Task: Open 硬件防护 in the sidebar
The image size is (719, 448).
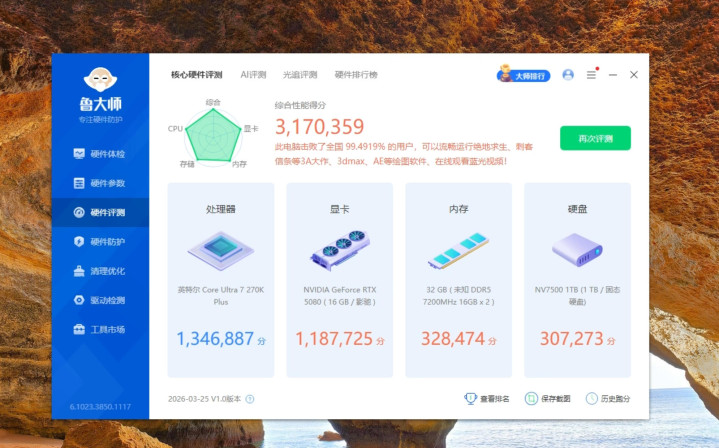Action: pos(100,242)
